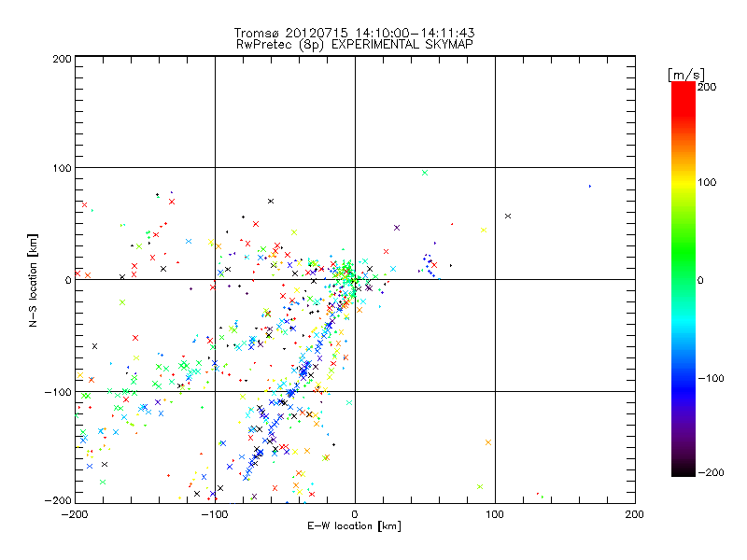This screenshot has height=560, width=747.
Task: Click the black cross marker near 110 km east, 55 km north
Action: tap(508, 217)
